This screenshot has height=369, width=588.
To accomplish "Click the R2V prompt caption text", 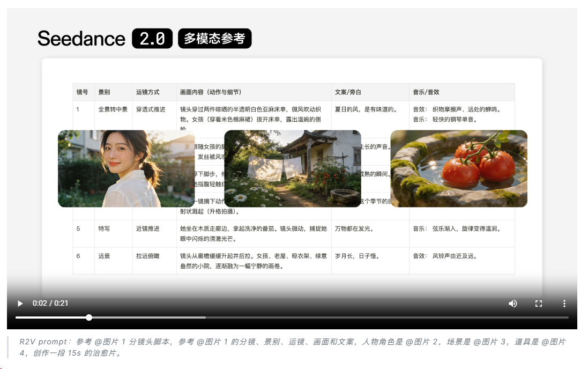I will 293,347.
